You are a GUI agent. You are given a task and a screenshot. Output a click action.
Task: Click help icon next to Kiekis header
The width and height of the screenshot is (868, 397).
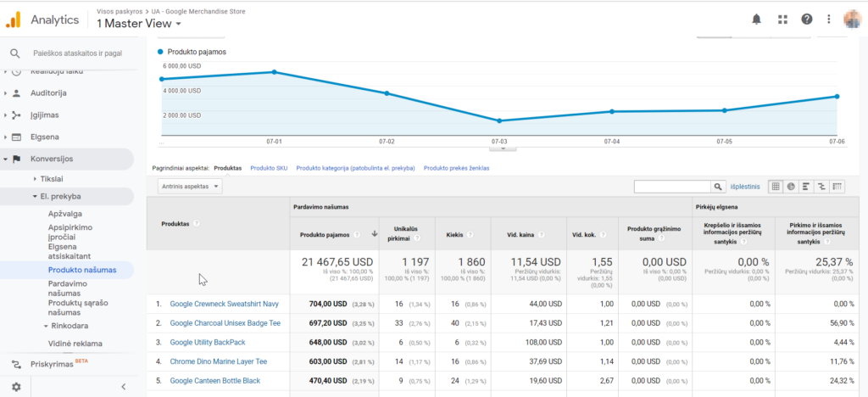point(470,234)
